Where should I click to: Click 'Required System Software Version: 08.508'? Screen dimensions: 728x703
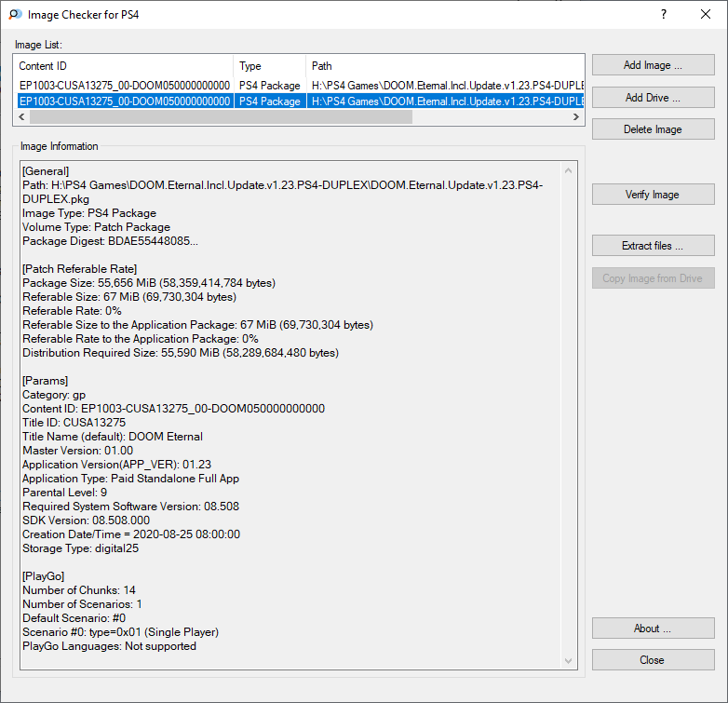pos(130,507)
